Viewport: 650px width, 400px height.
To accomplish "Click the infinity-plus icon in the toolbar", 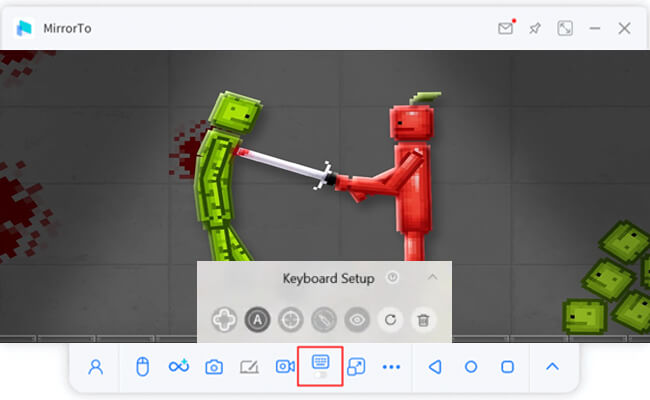I will point(179,367).
